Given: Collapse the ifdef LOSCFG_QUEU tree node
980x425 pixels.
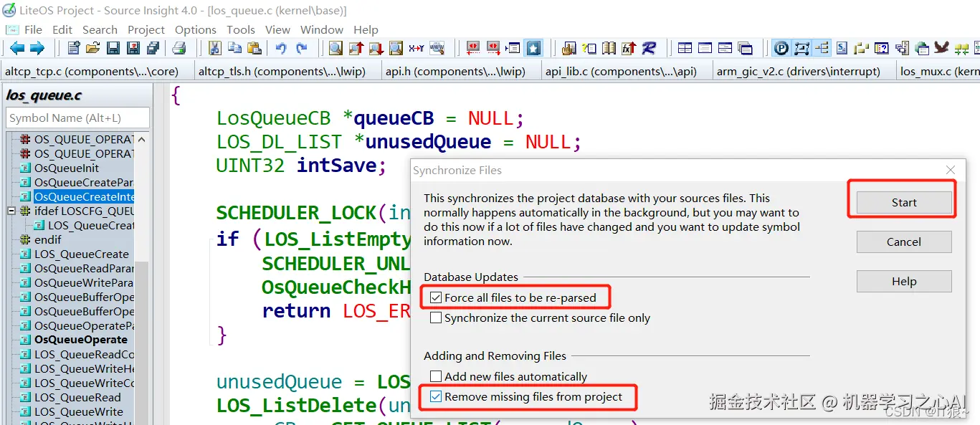Looking at the screenshot, I should point(11,211).
